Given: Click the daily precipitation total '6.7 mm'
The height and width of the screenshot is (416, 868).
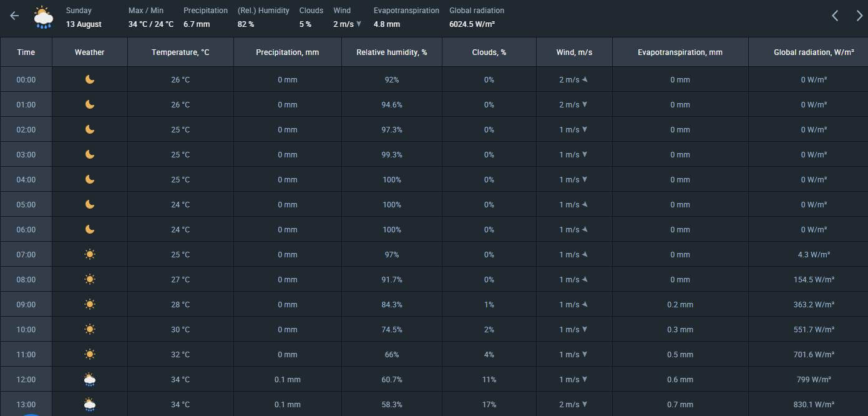Looking at the screenshot, I should coord(197,24).
